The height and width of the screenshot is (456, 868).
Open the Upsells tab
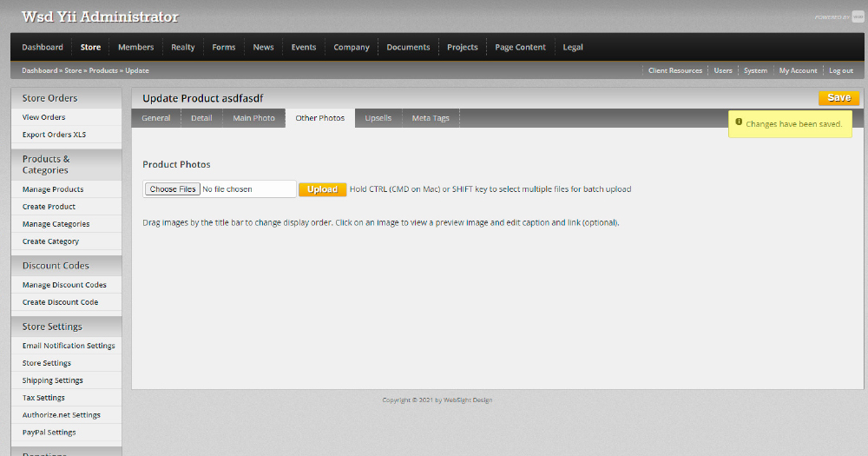tap(378, 118)
